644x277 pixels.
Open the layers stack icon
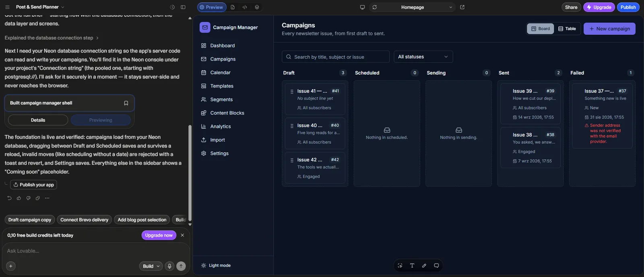tap(257, 7)
